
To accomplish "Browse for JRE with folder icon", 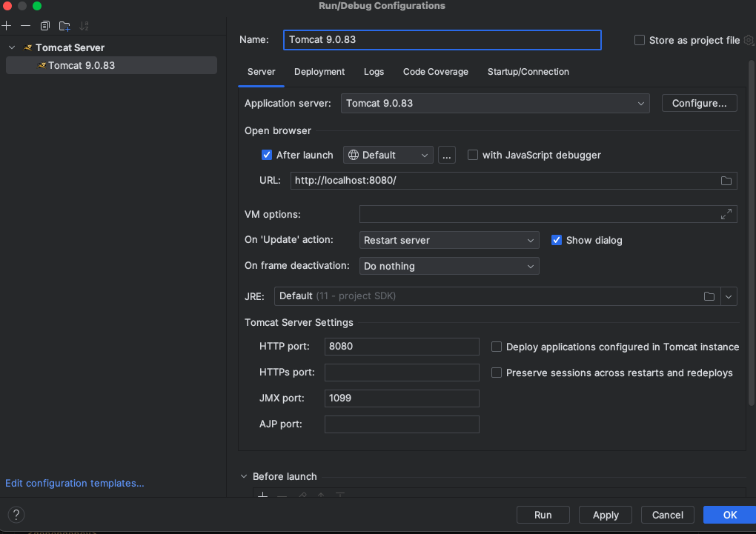I will pyautogui.click(x=709, y=296).
